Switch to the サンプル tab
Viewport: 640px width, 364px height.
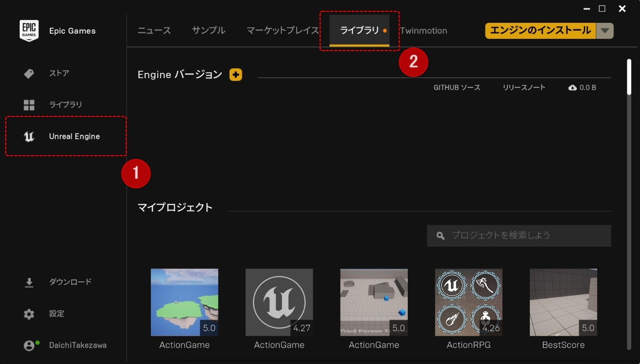208,31
